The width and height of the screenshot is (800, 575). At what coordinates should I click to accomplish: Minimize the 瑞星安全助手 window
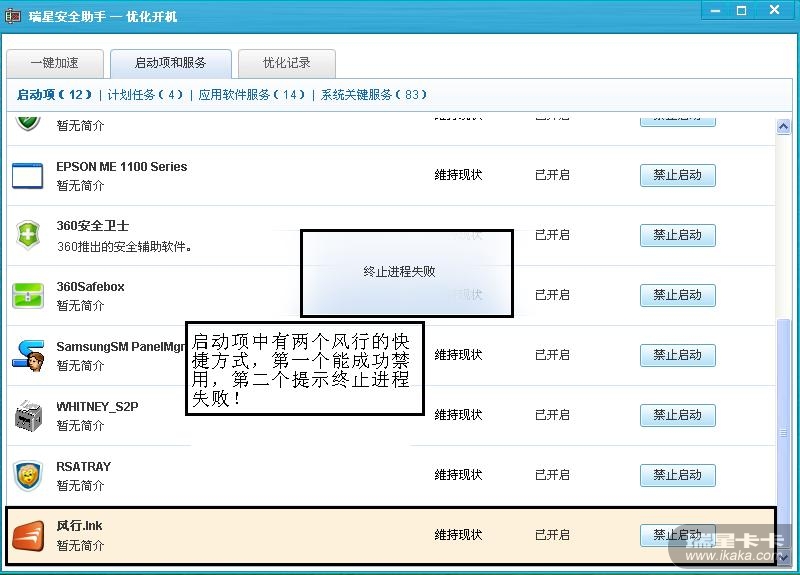715,10
